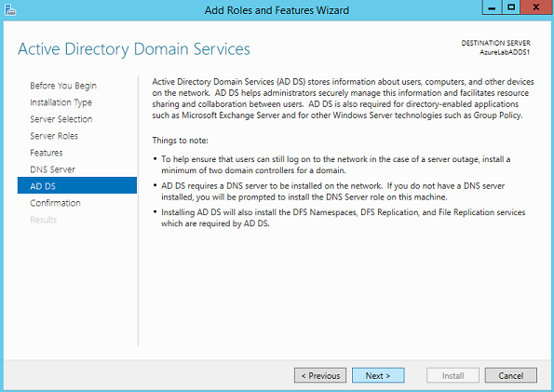554x392 pixels.
Task: Select the DNS Server step
Action: pos(53,169)
